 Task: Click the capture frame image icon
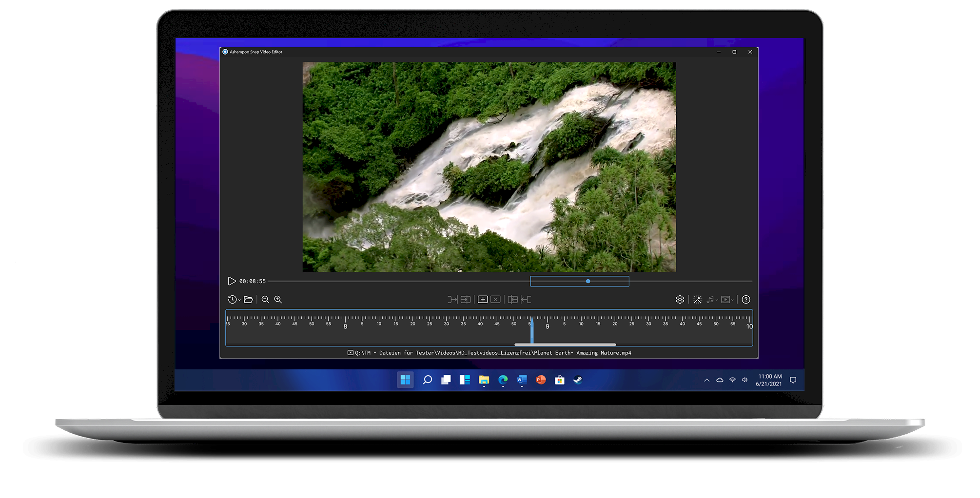pos(697,300)
